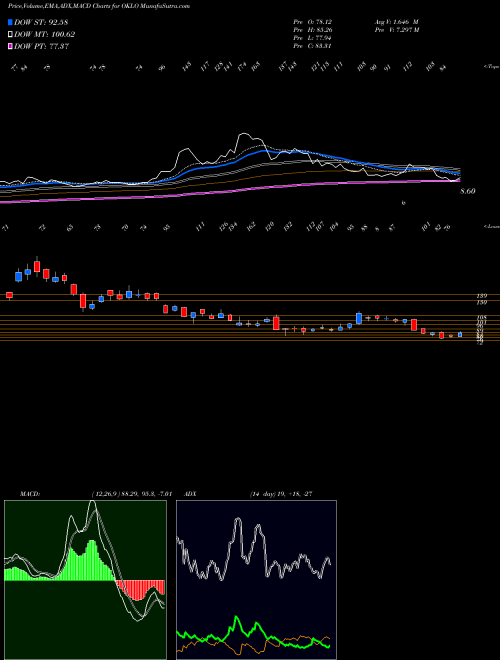Click the 'Pre L: 77.94' value
Image resolution: width=500 pixels, height=660 pixels.
pyautogui.click(x=313, y=38)
